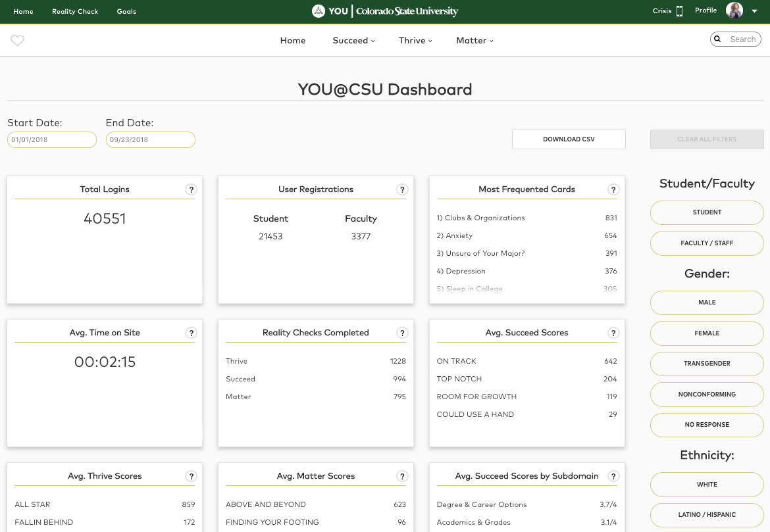Click the profile avatar picture
770x532 pixels.
[734, 11]
